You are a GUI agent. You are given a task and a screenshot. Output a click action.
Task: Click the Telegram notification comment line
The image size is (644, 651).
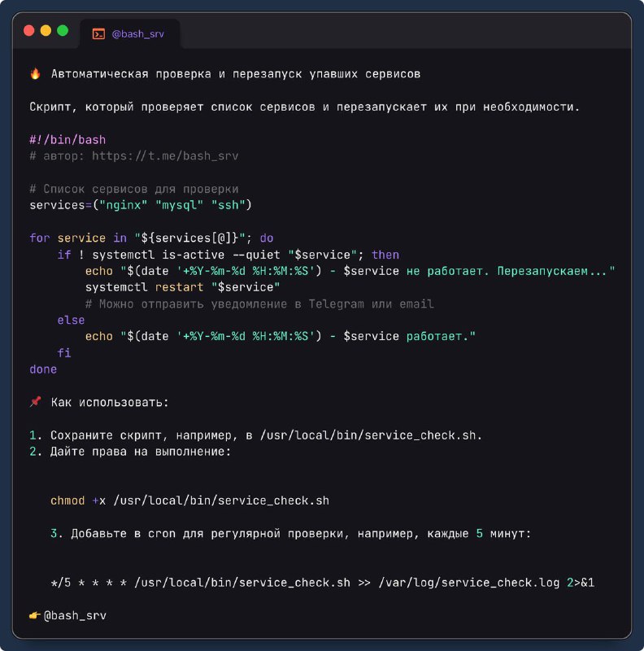click(x=259, y=304)
